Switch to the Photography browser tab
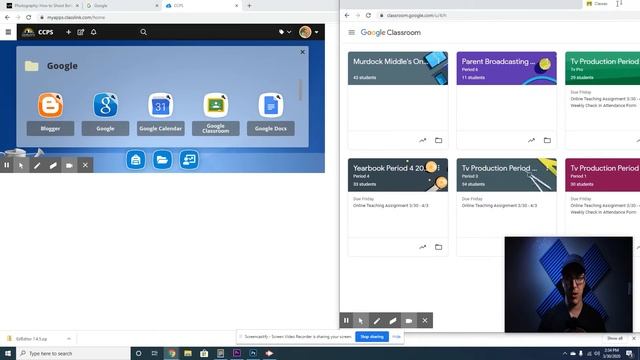640x360 pixels. [x=42, y=6]
